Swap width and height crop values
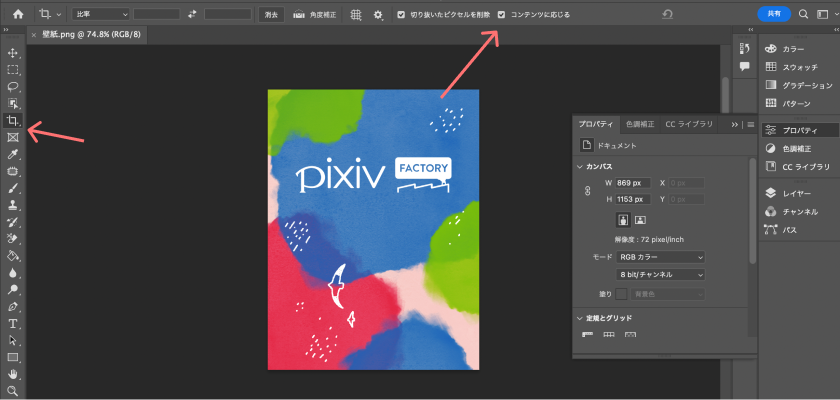 point(192,14)
